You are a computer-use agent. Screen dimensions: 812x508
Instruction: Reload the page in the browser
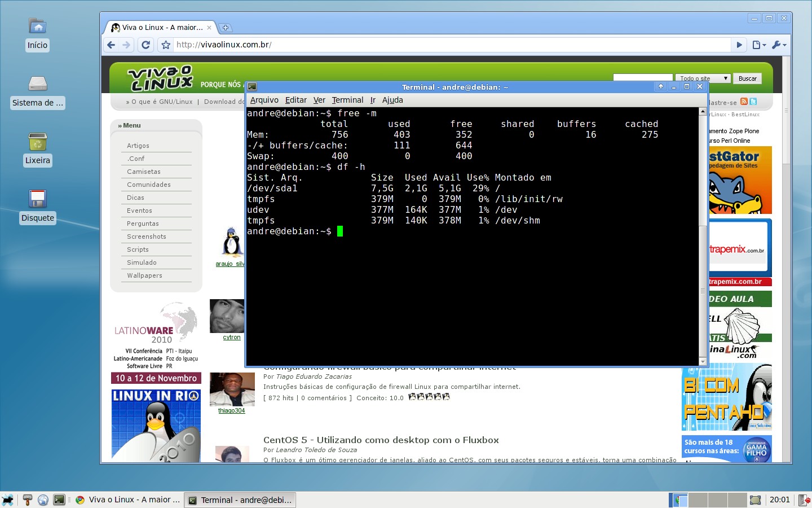145,45
